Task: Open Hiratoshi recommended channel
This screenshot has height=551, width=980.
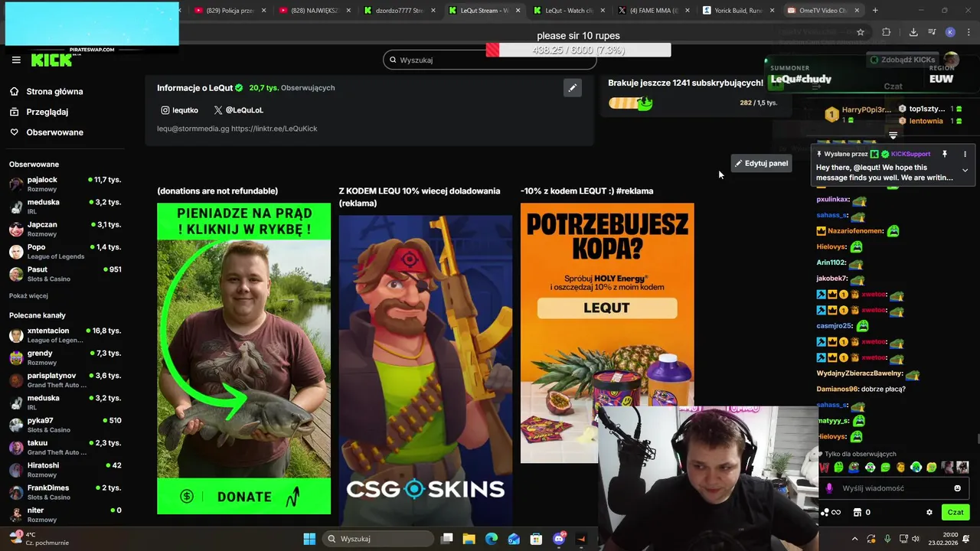Action: tap(65, 469)
